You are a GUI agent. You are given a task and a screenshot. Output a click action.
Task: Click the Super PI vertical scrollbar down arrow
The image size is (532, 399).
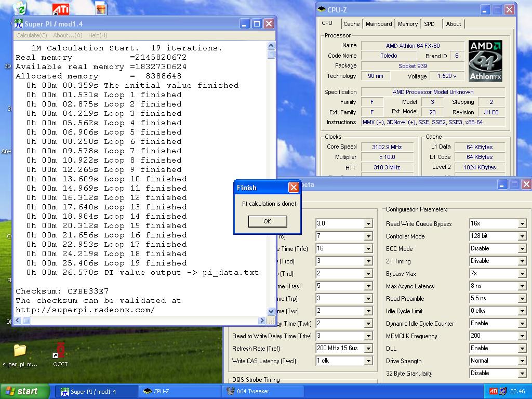pyautogui.click(x=271, y=311)
